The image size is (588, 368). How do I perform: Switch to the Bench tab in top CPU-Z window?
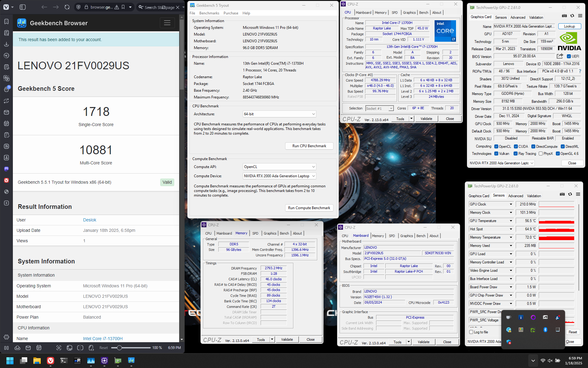click(424, 13)
